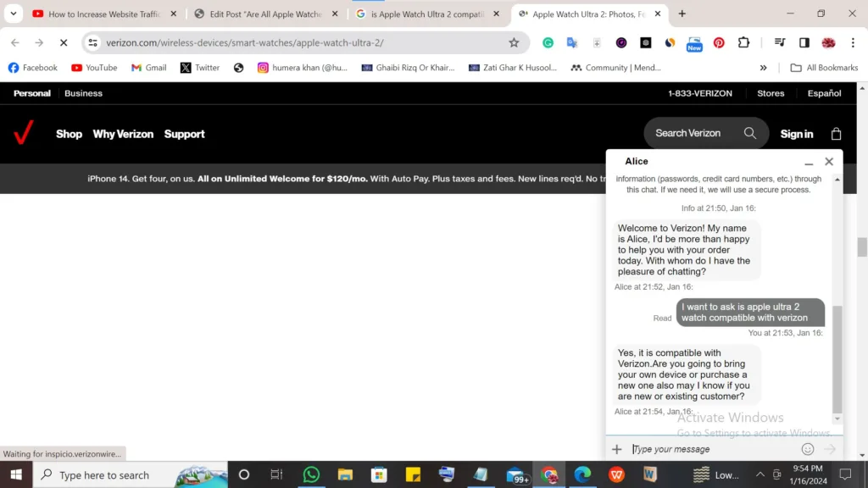Open the Community Mend bookmark
The width and height of the screenshot is (868, 488).
pos(615,68)
